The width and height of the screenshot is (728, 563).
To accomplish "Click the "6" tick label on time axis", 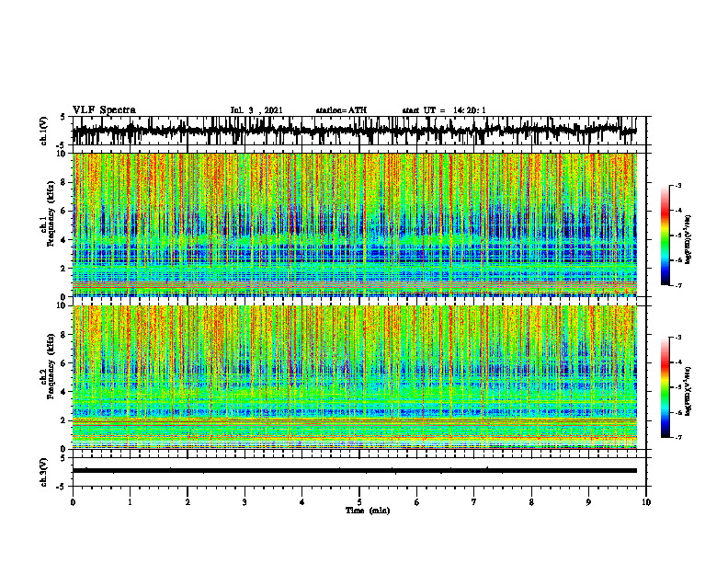I will pos(417,502).
